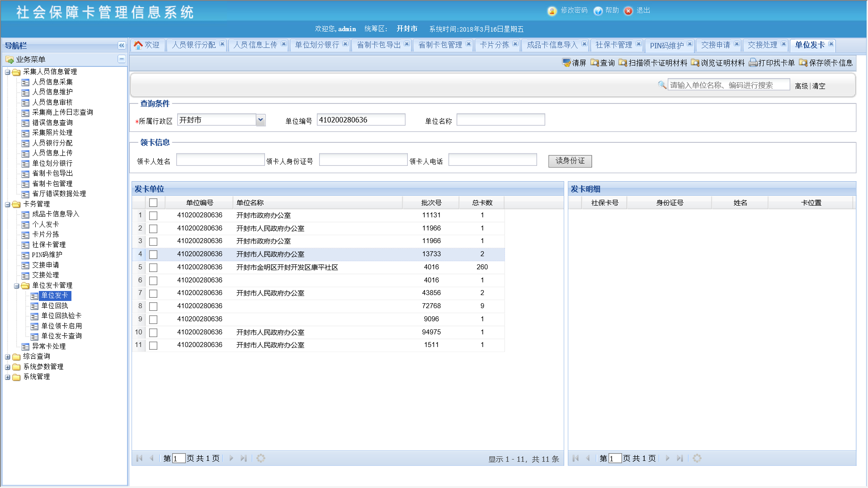Check row 4 batch 13733 checkbox

[153, 255]
